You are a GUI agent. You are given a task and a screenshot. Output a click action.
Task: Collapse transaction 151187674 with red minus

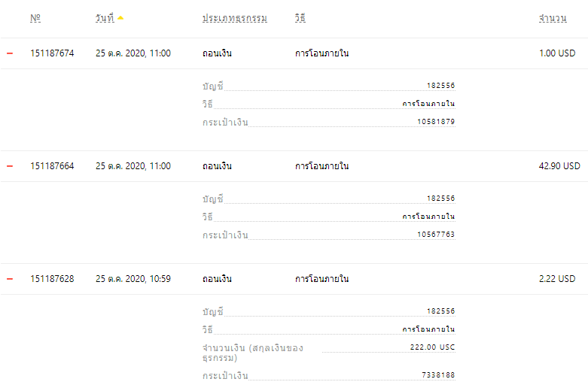pyautogui.click(x=10, y=53)
